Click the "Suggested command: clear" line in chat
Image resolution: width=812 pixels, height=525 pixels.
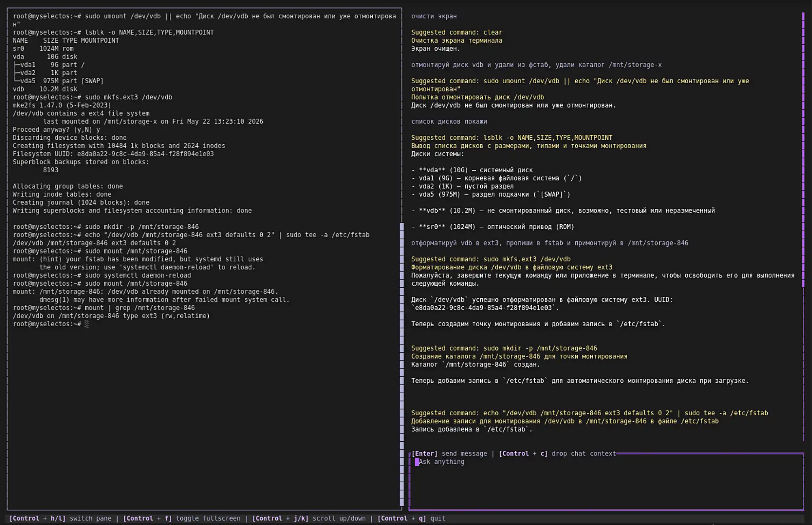point(456,33)
